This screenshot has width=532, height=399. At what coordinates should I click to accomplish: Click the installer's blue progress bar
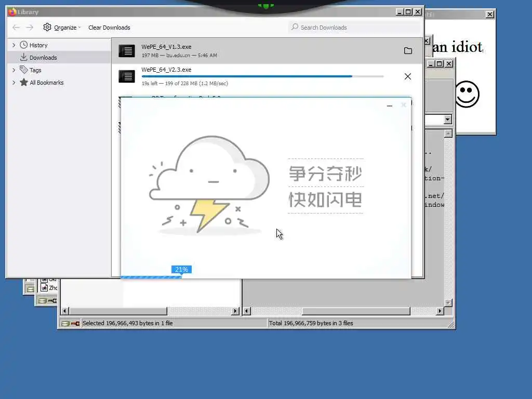pos(151,277)
